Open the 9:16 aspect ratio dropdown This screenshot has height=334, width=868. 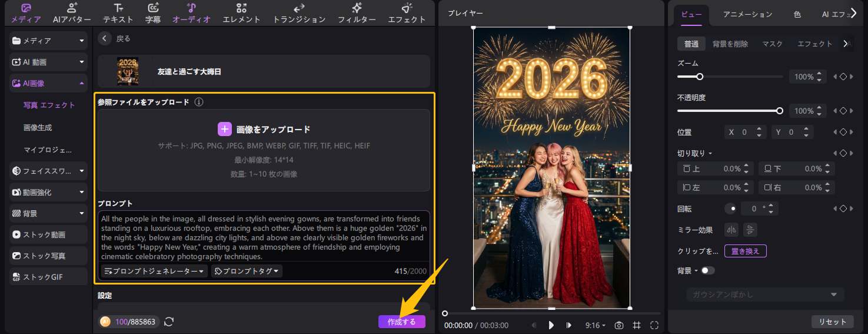pos(596,325)
